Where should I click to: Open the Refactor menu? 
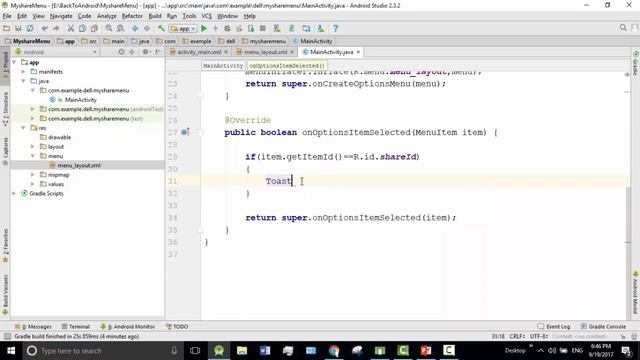coord(132,16)
